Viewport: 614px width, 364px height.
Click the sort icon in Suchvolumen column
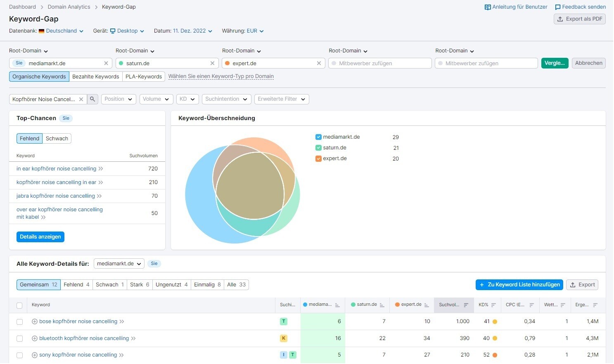pyautogui.click(x=466, y=305)
